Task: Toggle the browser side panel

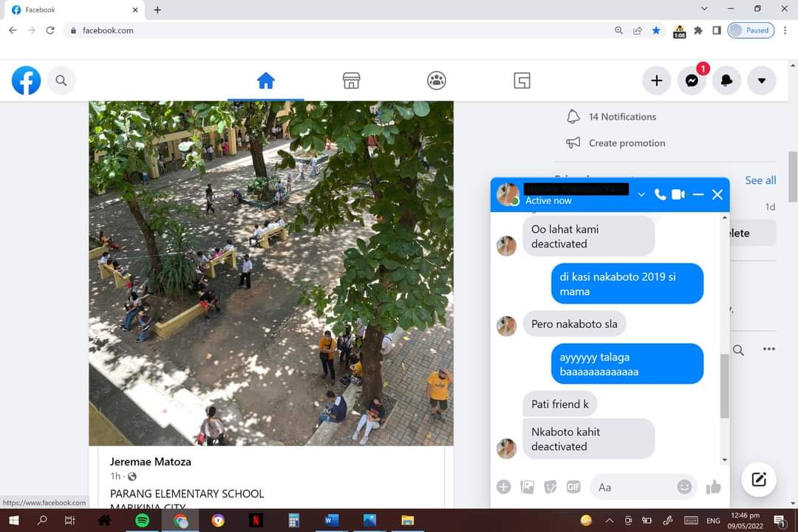Action: coord(717,30)
